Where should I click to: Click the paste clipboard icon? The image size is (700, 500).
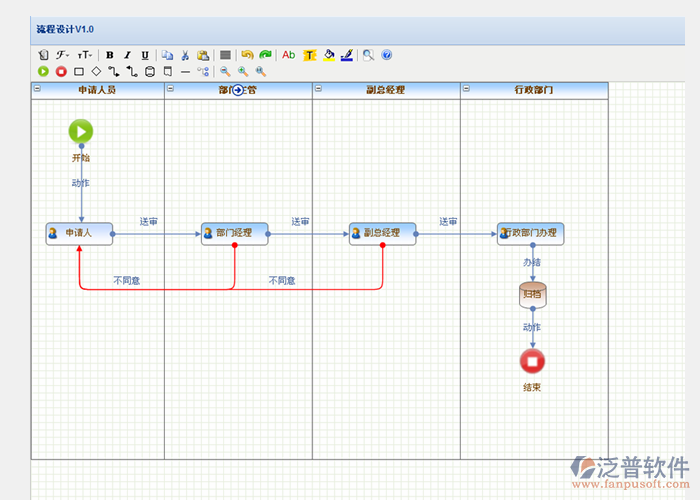tap(202, 56)
